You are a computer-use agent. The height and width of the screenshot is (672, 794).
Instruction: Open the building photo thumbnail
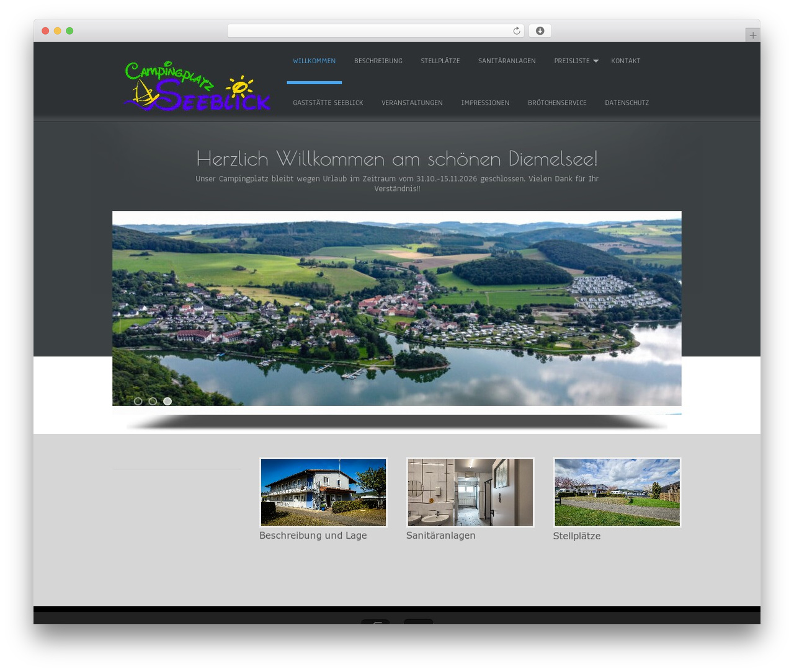(324, 492)
